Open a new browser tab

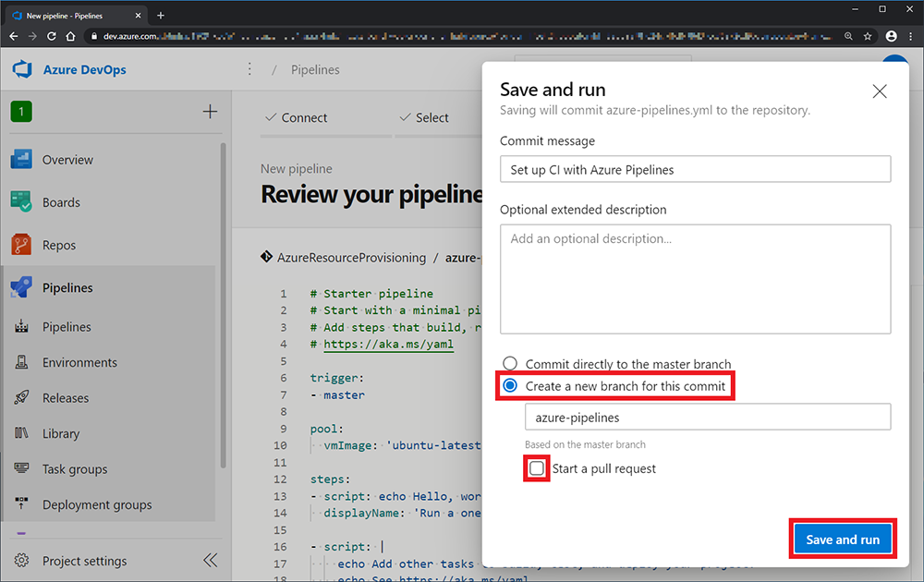click(160, 16)
